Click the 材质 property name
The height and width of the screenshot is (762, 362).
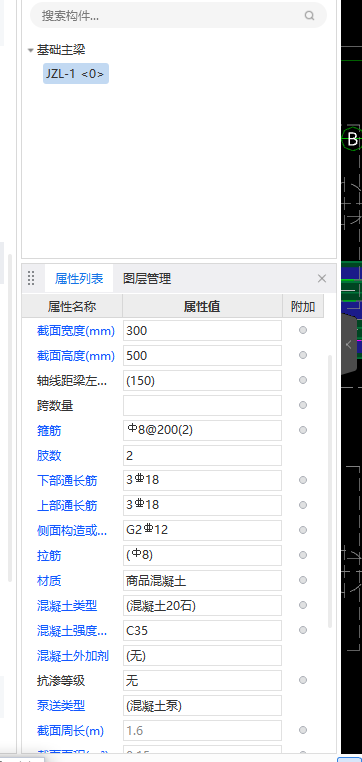49,581
